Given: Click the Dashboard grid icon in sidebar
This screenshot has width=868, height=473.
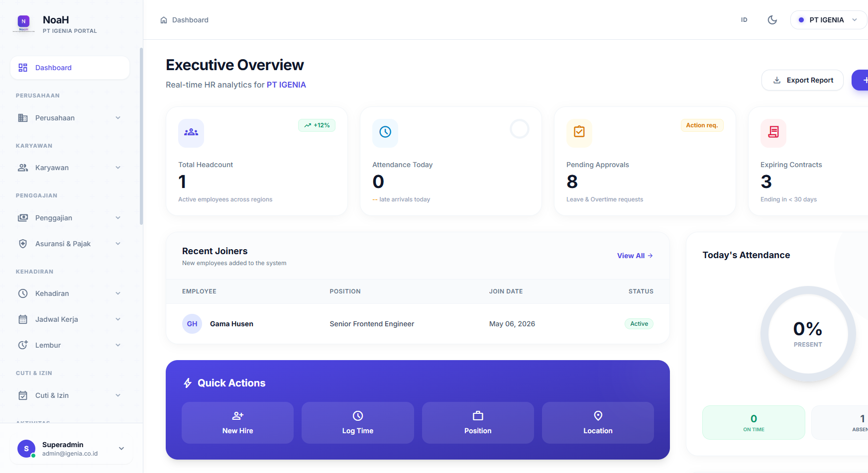Looking at the screenshot, I should click(x=23, y=68).
